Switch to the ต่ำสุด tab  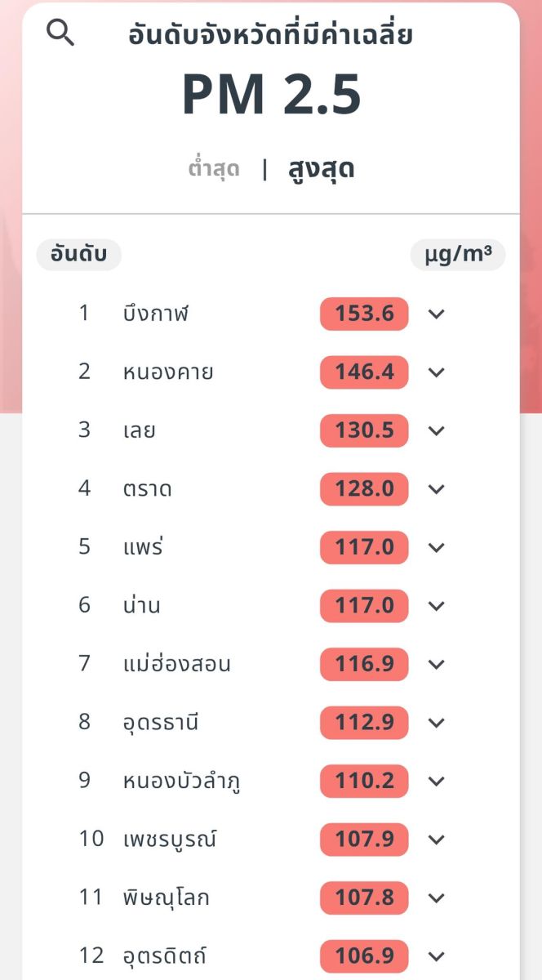[213, 168]
